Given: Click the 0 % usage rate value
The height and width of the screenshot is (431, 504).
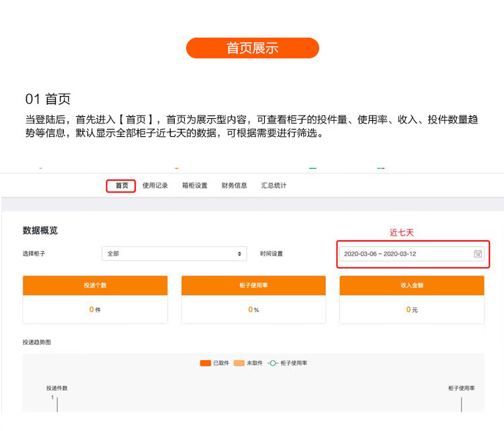Looking at the screenshot, I should 253,309.
